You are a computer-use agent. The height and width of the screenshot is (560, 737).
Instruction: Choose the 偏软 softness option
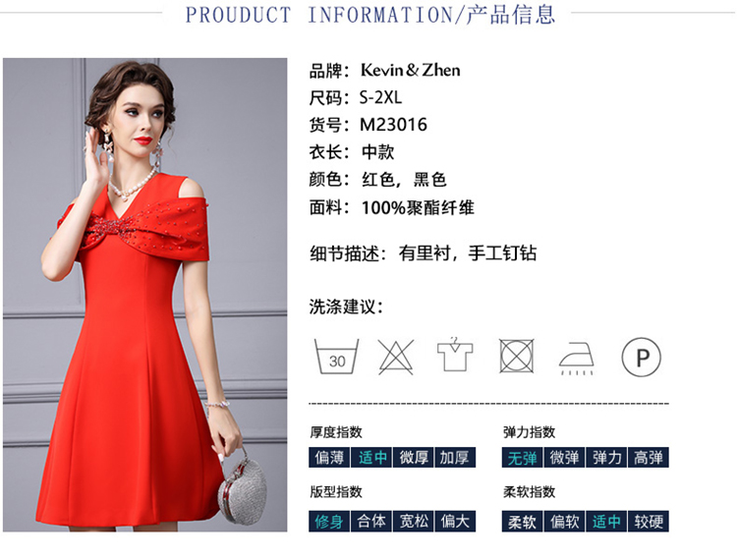coord(564,521)
